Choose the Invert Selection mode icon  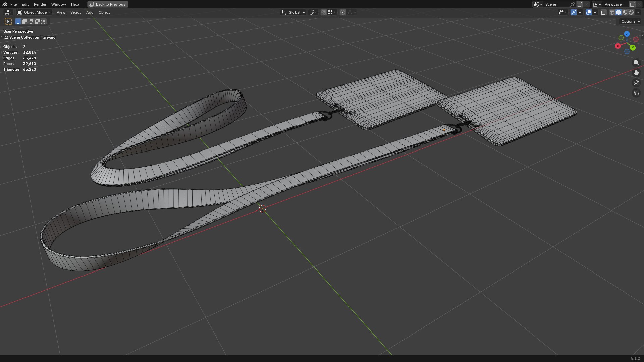point(37,21)
